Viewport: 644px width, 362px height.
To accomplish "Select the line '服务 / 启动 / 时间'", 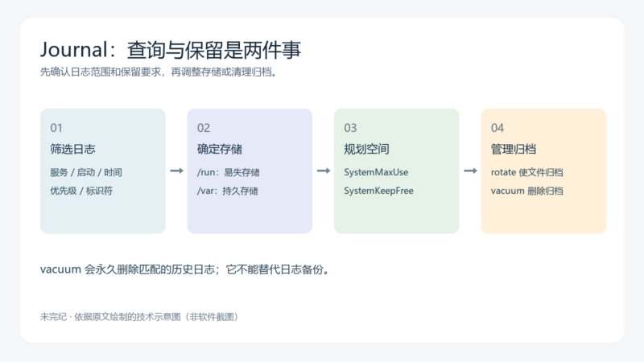I will [86, 172].
